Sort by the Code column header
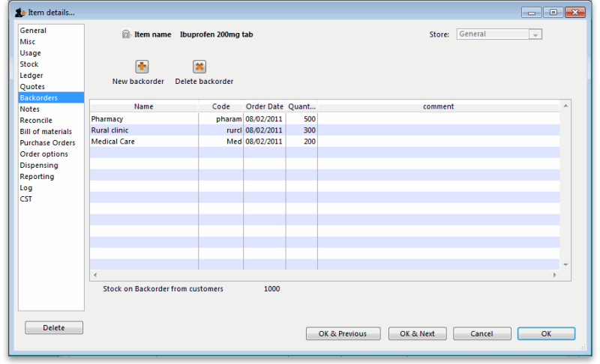 220,106
